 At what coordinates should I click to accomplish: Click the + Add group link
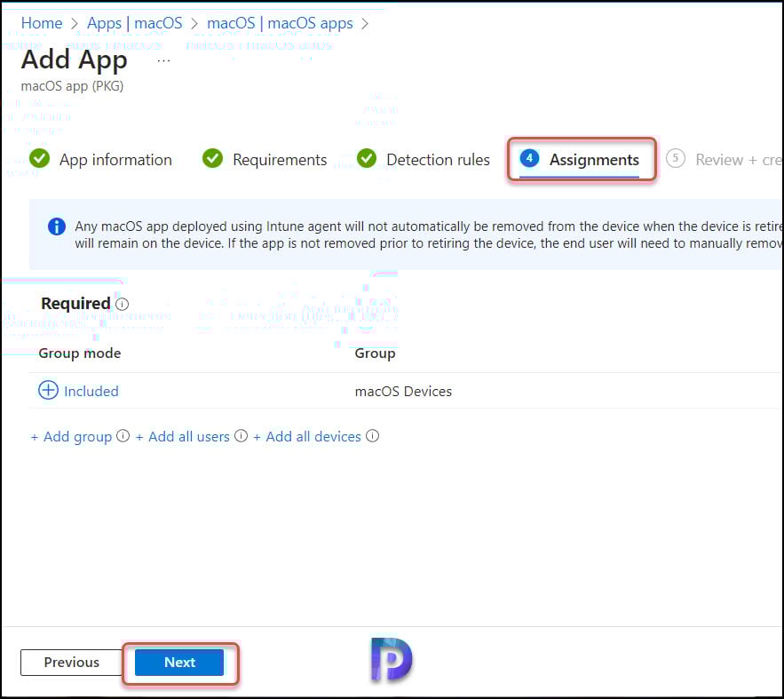point(71,436)
